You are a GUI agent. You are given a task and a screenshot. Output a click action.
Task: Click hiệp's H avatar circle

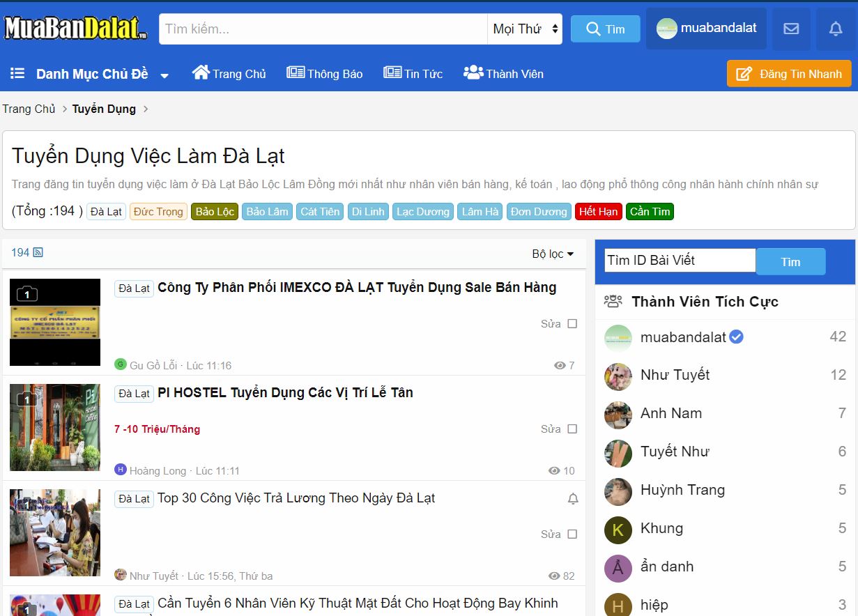click(618, 605)
